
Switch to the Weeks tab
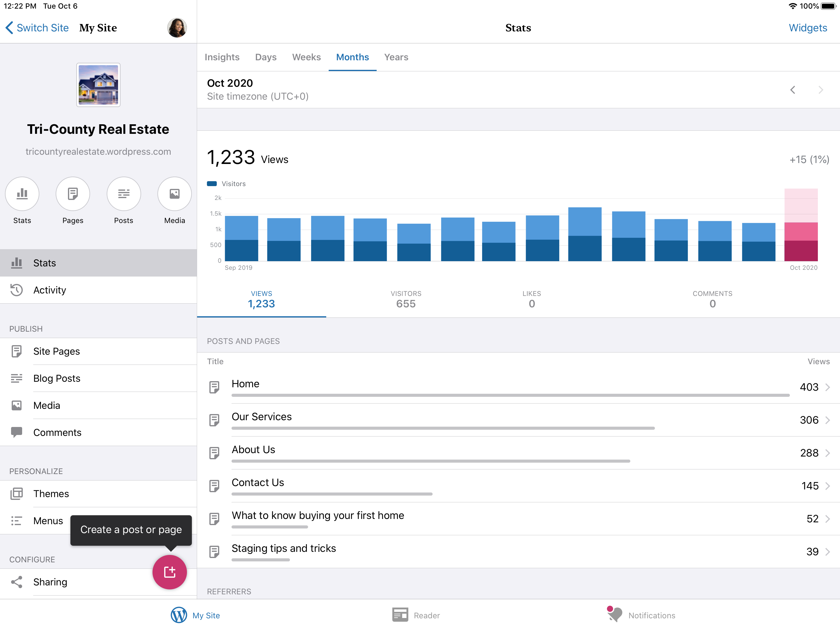click(x=306, y=57)
